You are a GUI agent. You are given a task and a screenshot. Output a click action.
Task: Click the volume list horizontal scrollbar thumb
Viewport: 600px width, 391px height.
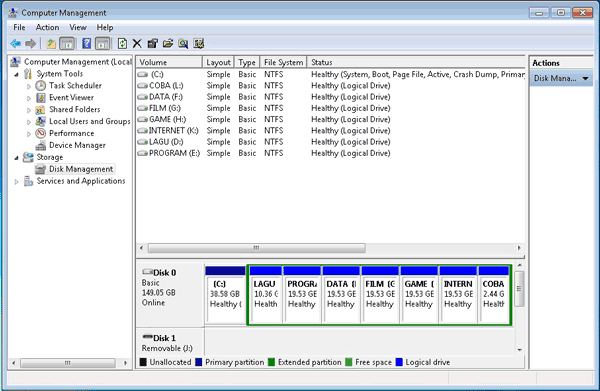(x=256, y=248)
